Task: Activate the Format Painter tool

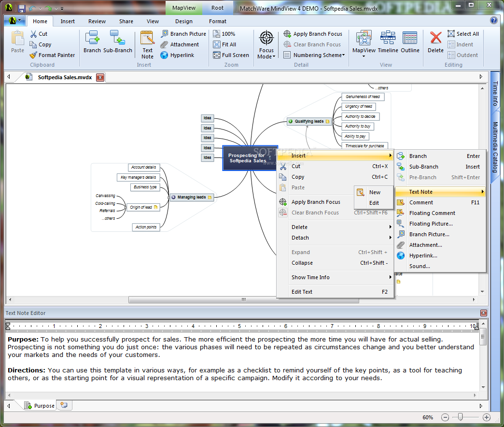Action: click(52, 55)
